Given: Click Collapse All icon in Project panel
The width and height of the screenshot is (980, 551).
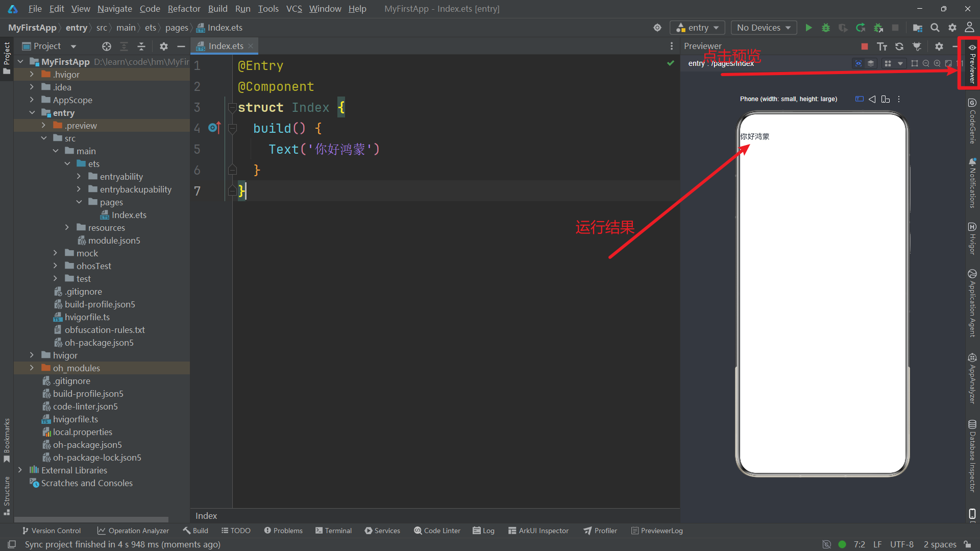Looking at the screenshot, I should pos(141,46).
